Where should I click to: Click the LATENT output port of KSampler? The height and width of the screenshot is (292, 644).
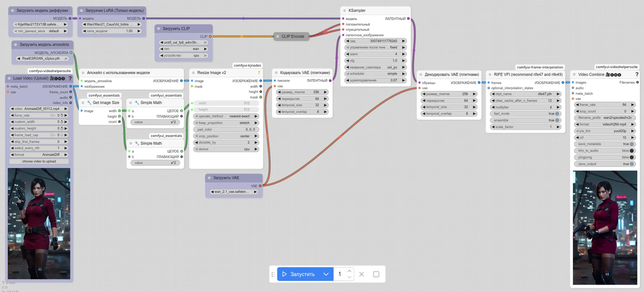[x=408, y=18]
